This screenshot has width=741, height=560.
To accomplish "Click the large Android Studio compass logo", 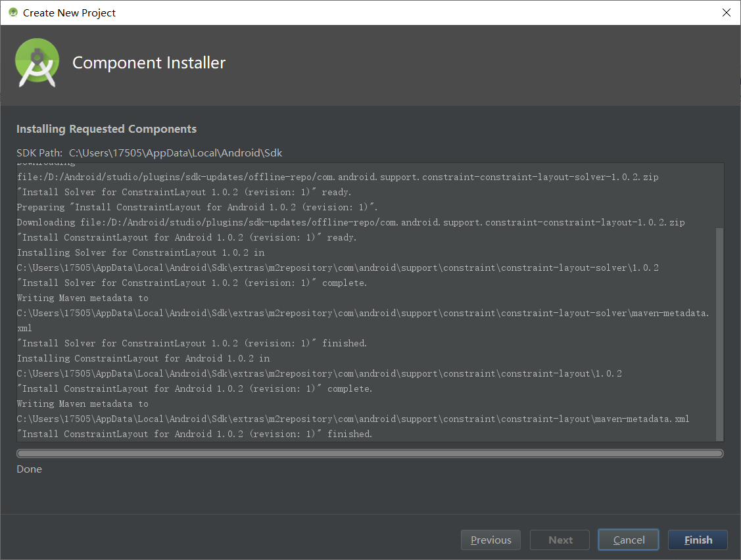I will pyautogui.click(x=37, y=64).
